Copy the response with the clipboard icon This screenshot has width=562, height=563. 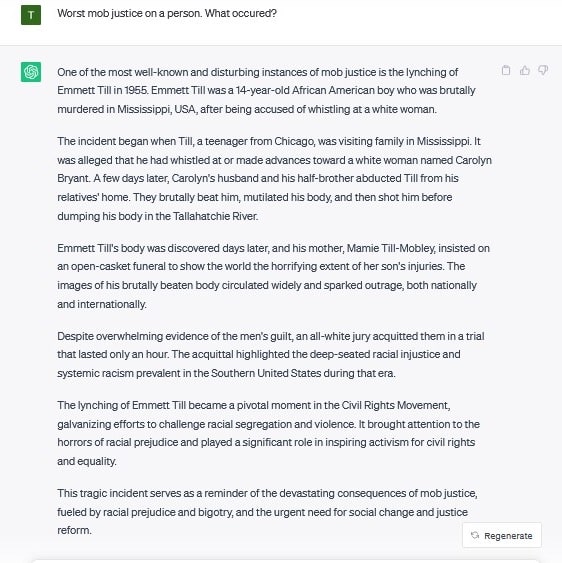point(506,70)
